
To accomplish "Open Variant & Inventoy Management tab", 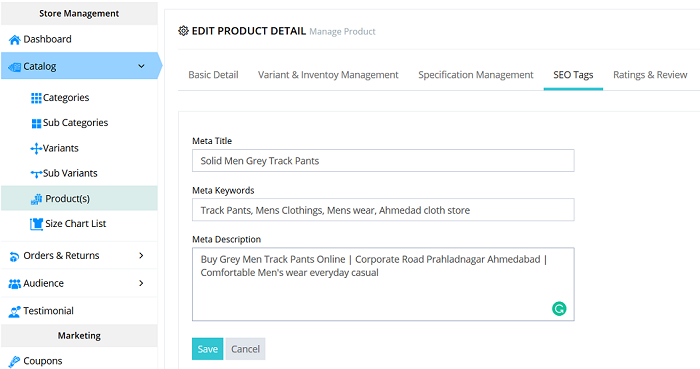I will pyautogui.click(x=328, y=75).
